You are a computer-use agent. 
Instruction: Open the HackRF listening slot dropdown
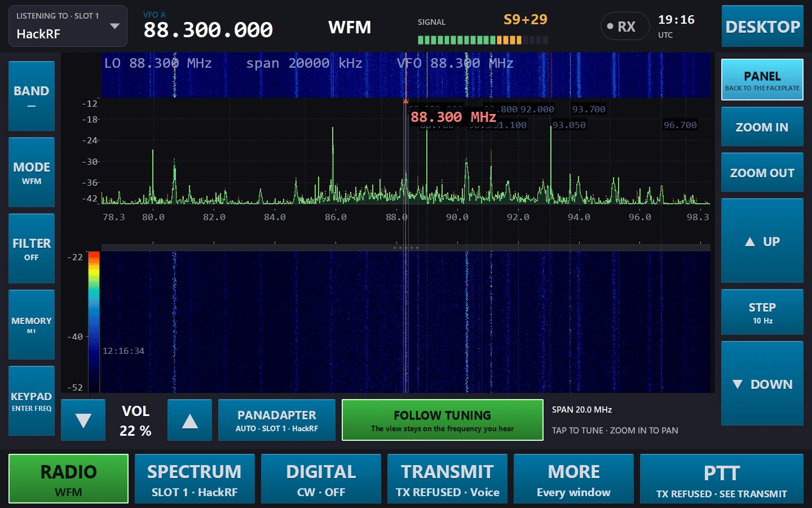68,26
